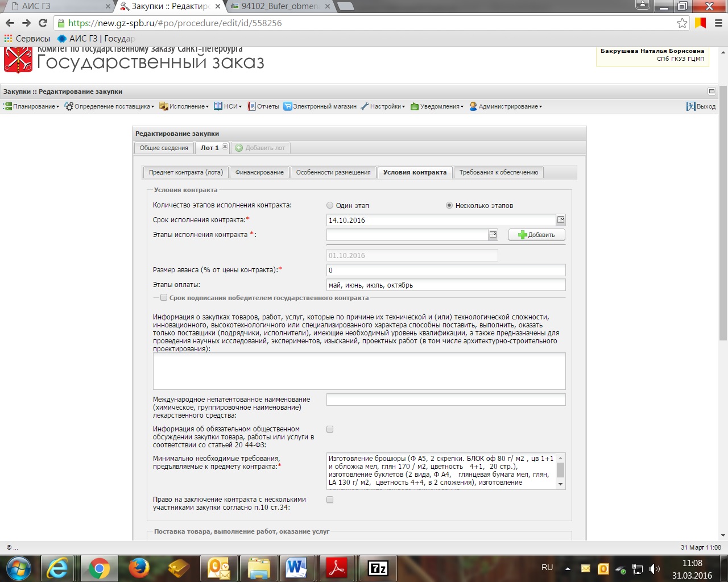
Task: Open the НСИ menu
Action: click(x=228, y=106)
